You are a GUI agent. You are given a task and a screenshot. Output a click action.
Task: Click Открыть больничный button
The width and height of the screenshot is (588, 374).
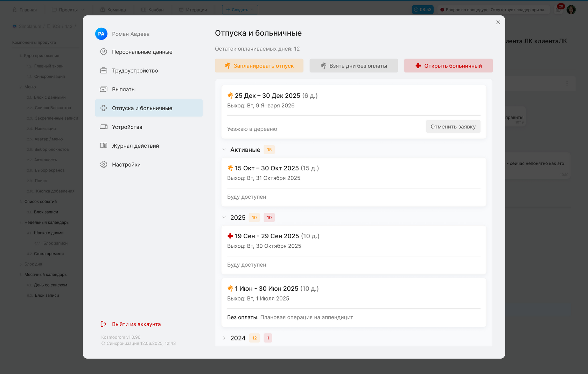tap(448, 66)
